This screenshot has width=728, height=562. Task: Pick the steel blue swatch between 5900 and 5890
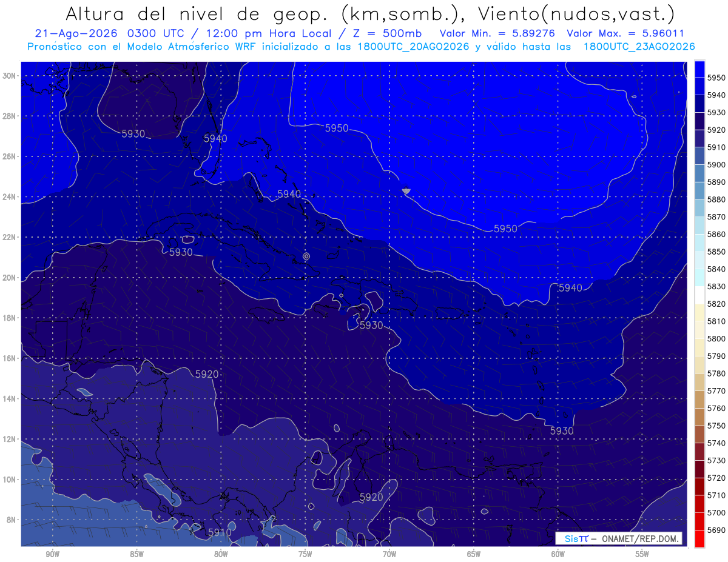(699, 173)
